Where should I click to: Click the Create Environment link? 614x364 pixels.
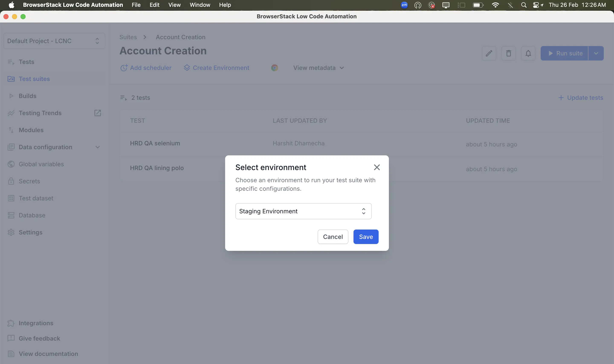pos(221,68)
